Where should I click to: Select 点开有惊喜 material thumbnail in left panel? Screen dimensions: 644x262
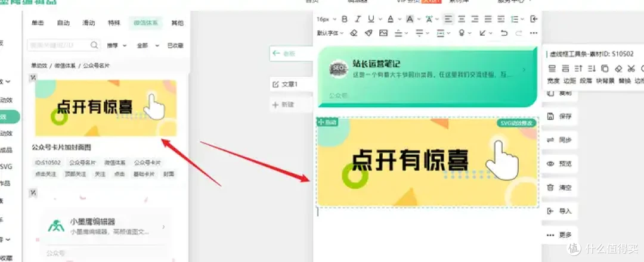point(106,108)
